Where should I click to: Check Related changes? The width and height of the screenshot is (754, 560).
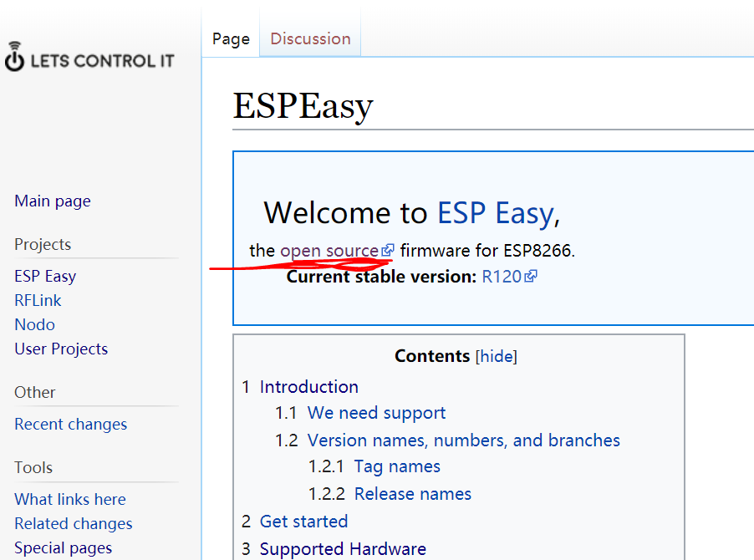point(73,523)
